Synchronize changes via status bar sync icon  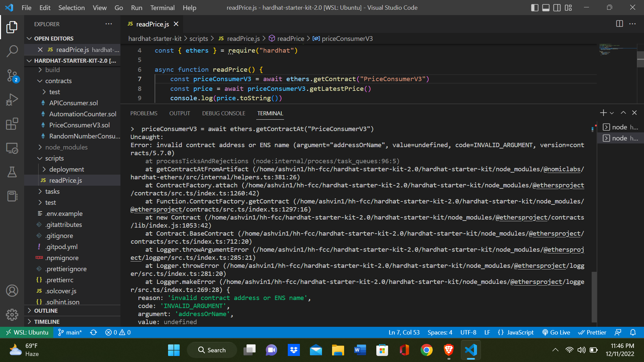pyautogui.click(x=94, y=332)
